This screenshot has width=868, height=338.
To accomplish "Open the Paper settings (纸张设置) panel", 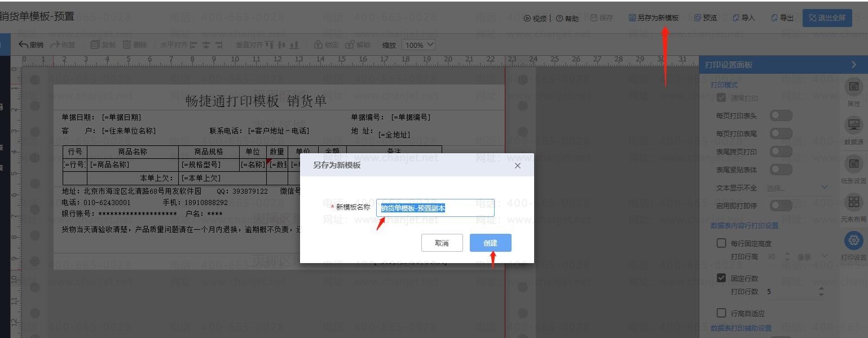I will 853,170.
